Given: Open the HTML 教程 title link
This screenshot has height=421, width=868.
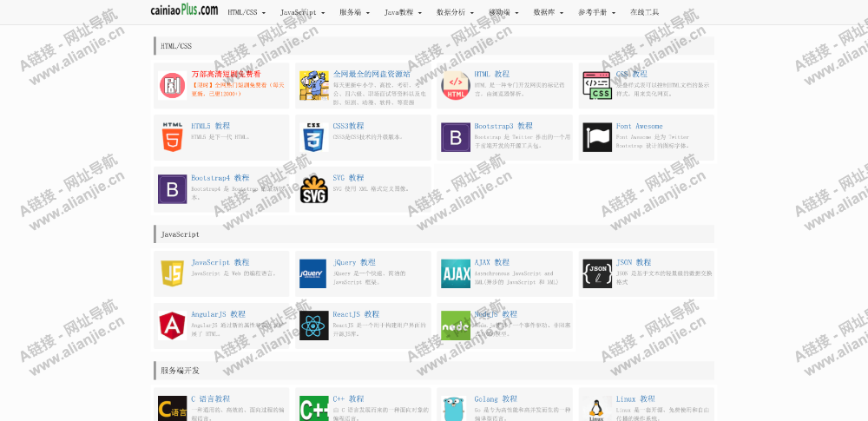Looking at the screenshot, I should coord(491,75).
